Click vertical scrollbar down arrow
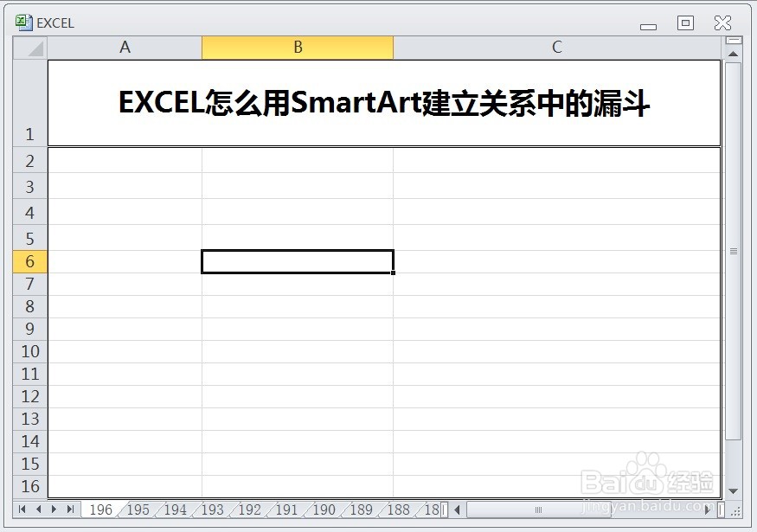 [x=734, y=491]
